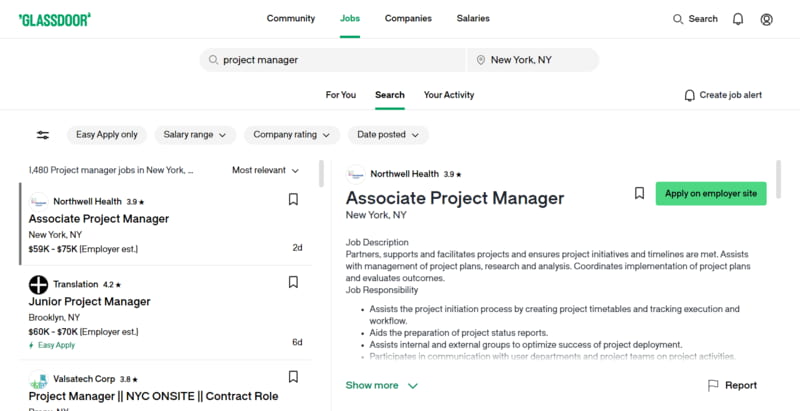
Task: Click the job detail pane scrollbar
Action: click(x=778, y=179)
